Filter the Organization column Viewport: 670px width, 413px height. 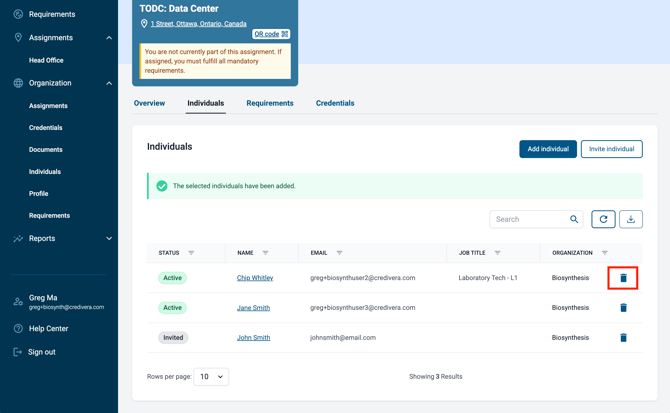(x=605, y=253)
